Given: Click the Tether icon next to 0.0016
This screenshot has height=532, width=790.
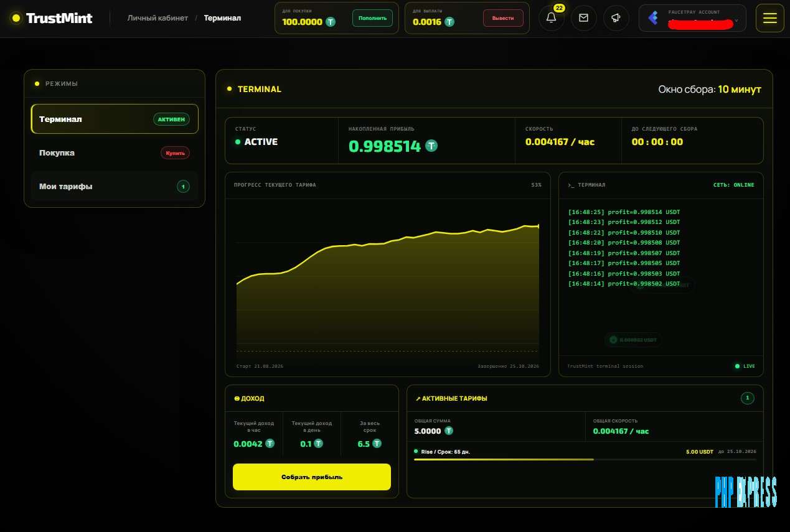Looking at the screenshot, I should (x=449, y=22).
